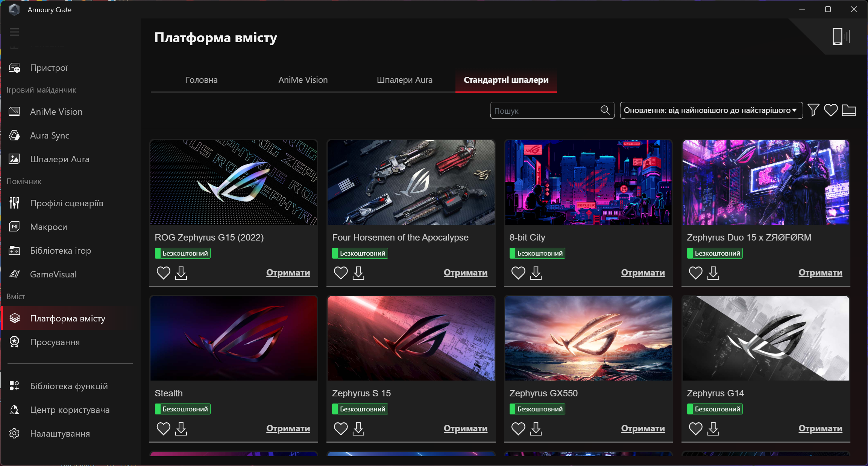
Task: Click the Пошук search input field
Action: pos(545,111)
